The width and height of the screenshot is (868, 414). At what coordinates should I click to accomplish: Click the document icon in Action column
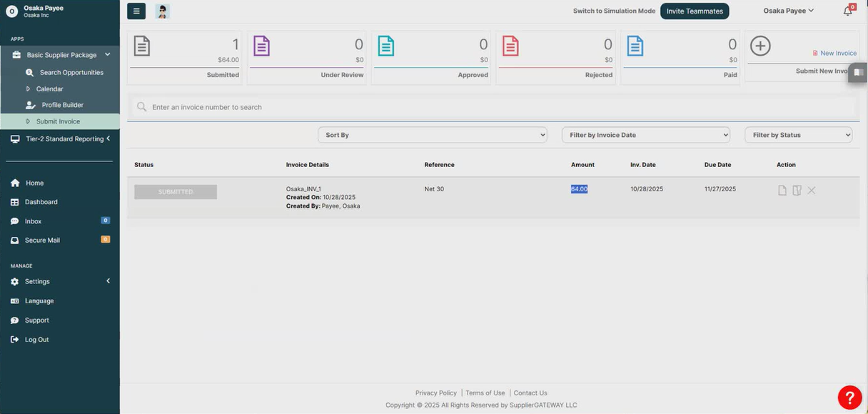pos(782,191)
